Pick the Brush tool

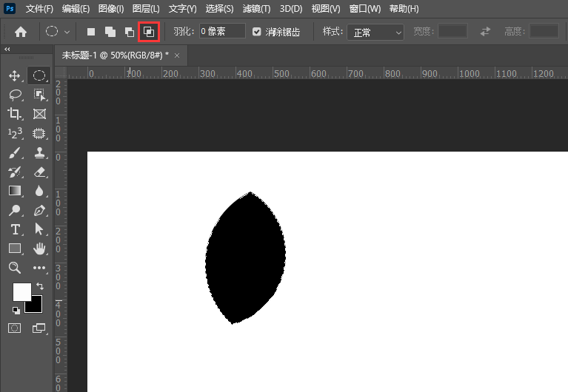click(14, 152)
